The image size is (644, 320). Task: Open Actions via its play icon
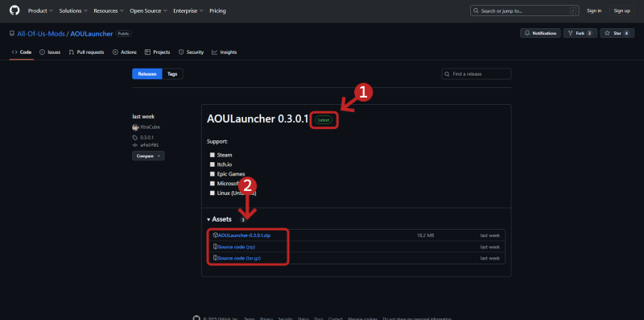coord(115,52)
